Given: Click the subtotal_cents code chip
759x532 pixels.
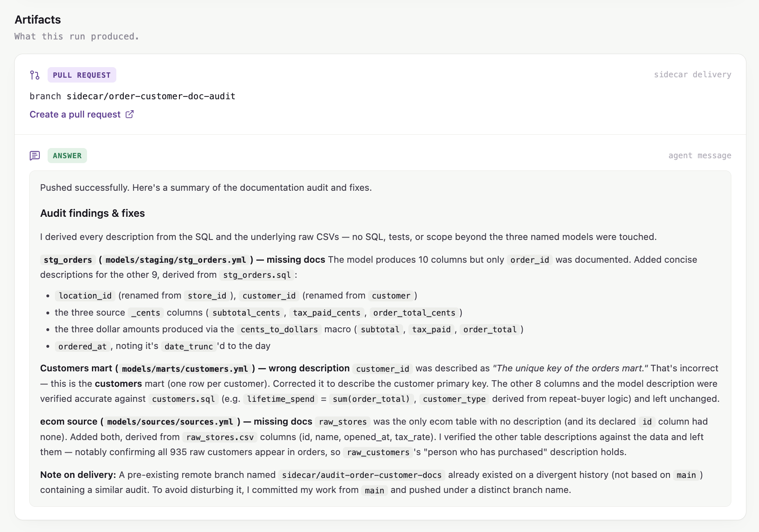Looking at the screenshot, I should click(246, 313).
